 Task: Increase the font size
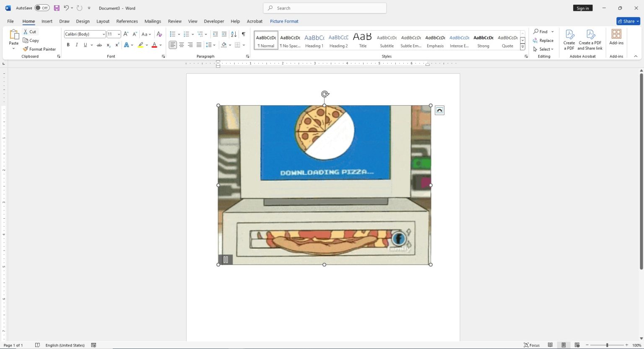coord(126,34)
